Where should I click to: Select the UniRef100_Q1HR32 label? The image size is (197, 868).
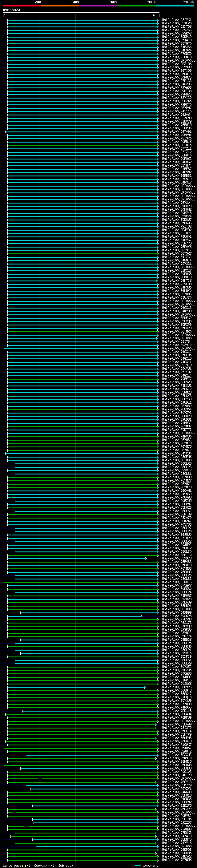coord(176,423)
